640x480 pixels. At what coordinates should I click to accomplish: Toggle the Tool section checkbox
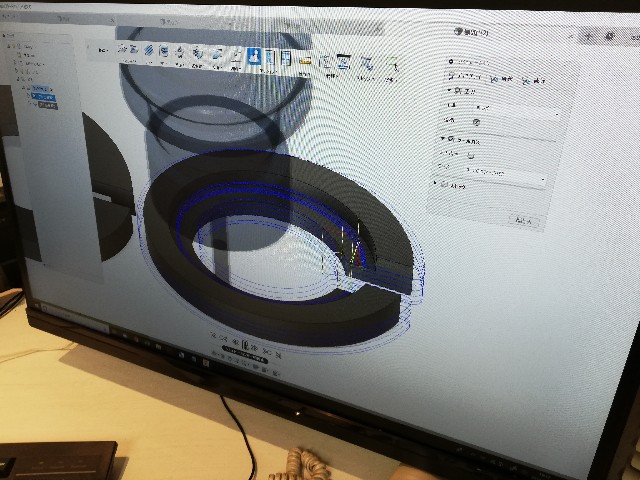[458, 90]
